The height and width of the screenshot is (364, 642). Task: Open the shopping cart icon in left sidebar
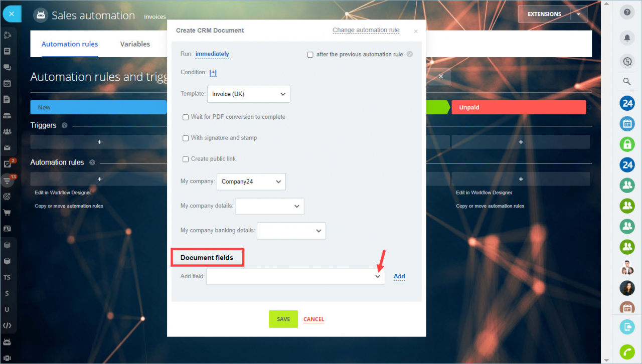(7, 213)
